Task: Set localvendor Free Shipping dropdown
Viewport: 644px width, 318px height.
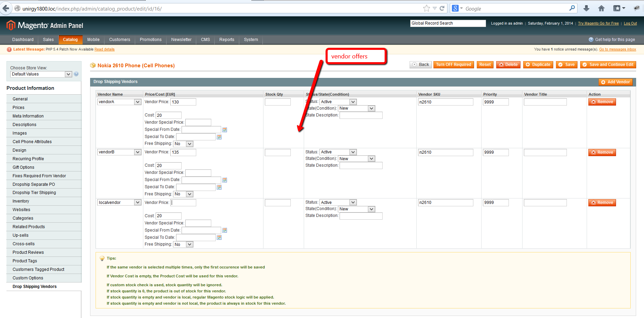Action: (183, 245)
